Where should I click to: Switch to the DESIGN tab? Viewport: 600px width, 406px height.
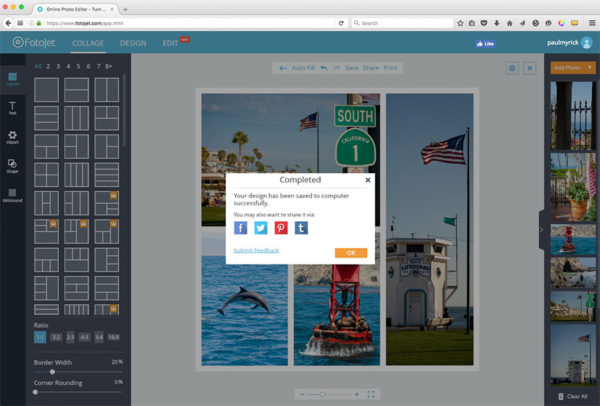coord(133,43)
